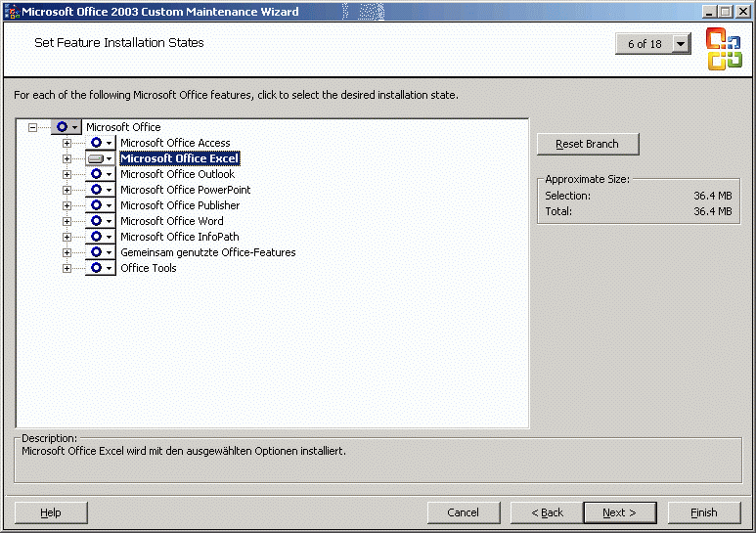Expand the Microsoft Office Excel node
Viewport: 756px width, 533px height.
point(67,159)
